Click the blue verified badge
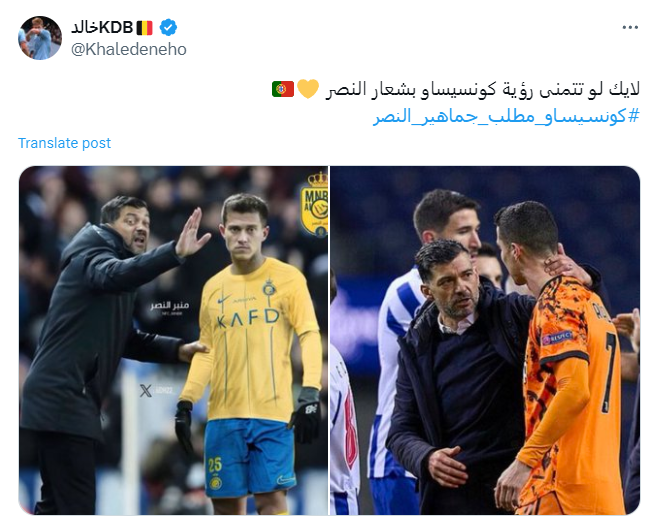The image size is (657, 520). 168,28
